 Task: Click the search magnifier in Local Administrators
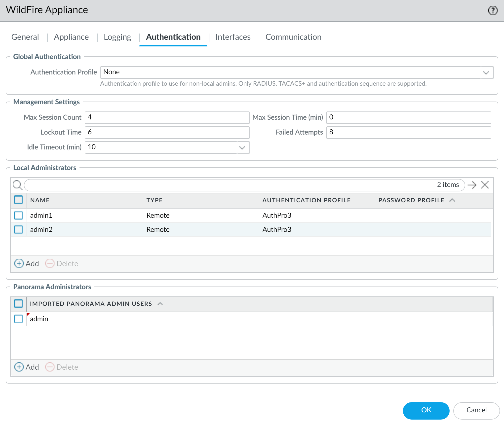coord(17,185)
